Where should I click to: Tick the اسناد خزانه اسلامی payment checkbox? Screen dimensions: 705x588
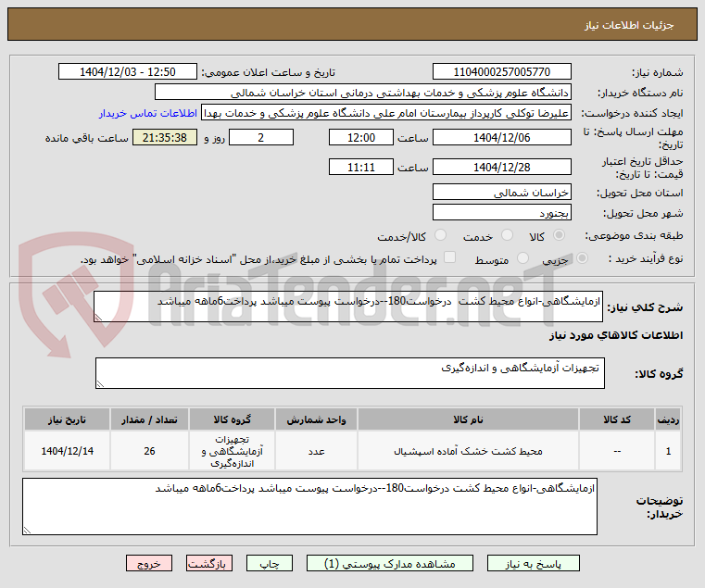point(449,257)
